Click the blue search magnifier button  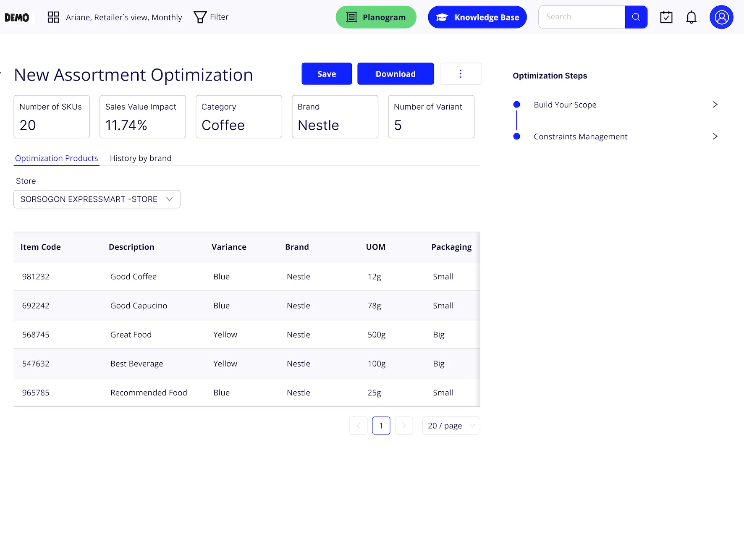(636, 17)
